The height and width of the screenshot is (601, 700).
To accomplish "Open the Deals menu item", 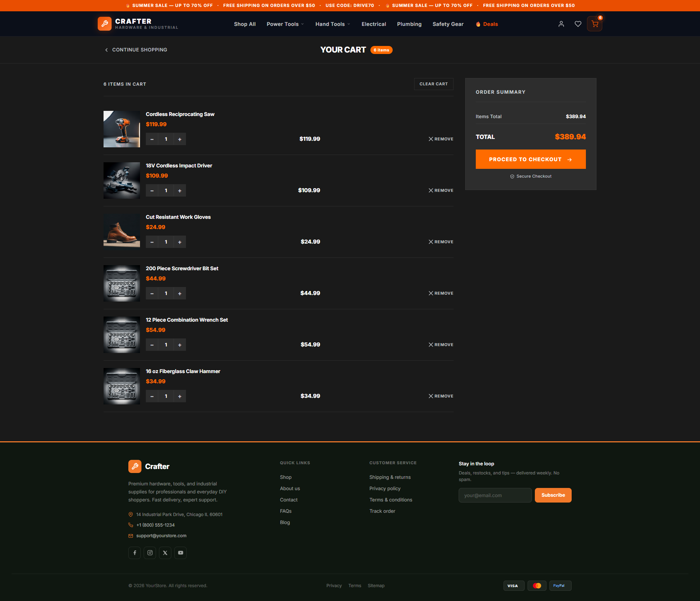I will click(487, 24).
